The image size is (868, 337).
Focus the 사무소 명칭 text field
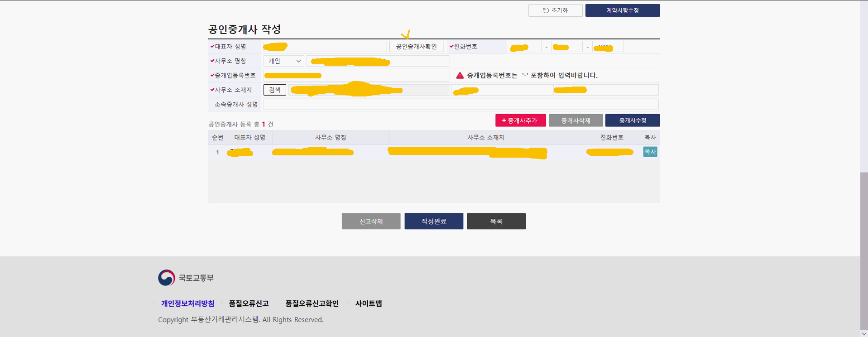378,61
